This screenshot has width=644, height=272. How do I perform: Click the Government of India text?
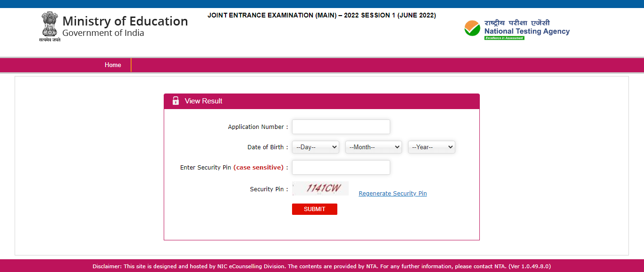[103, 33]
